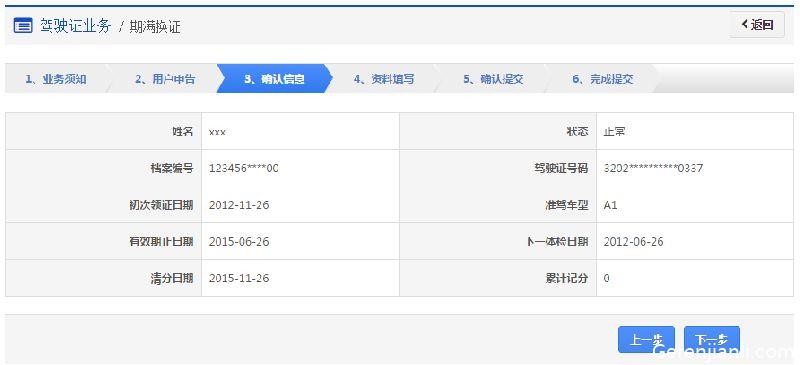This screenshot has width=800, height=365.
Task: Click the 初次领证日期 label
Action: click(161, 205)
